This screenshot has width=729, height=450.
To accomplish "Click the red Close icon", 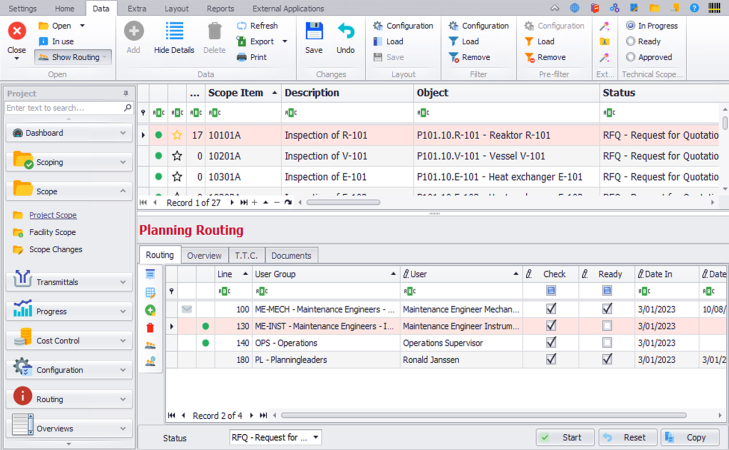I will click(x=17, y=31).
